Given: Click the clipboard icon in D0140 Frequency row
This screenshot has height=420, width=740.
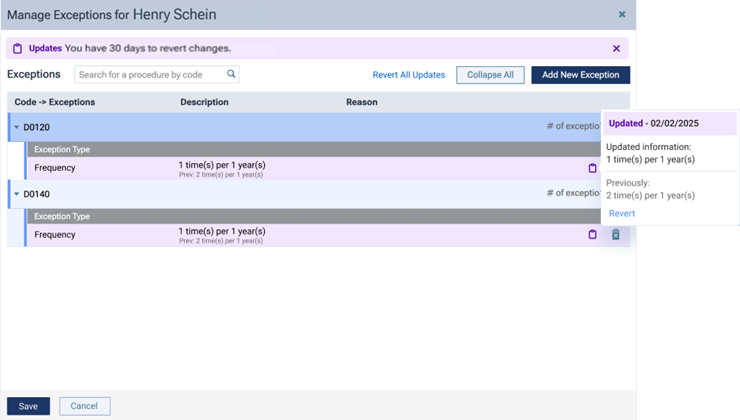Looking at the screenshot, I should [x=592, y=235].
